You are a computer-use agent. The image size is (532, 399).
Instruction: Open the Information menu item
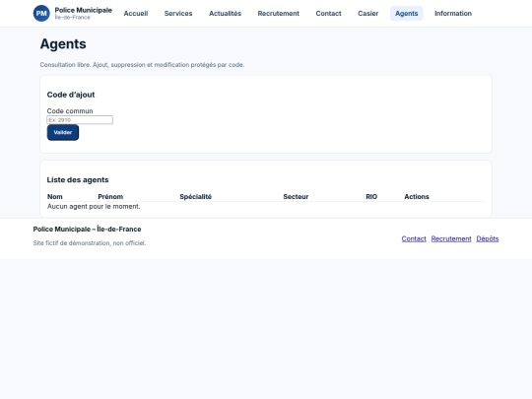453,13
